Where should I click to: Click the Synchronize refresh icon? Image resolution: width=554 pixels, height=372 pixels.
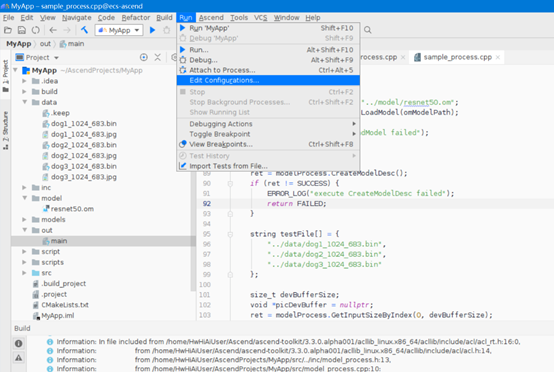[36, 30]
